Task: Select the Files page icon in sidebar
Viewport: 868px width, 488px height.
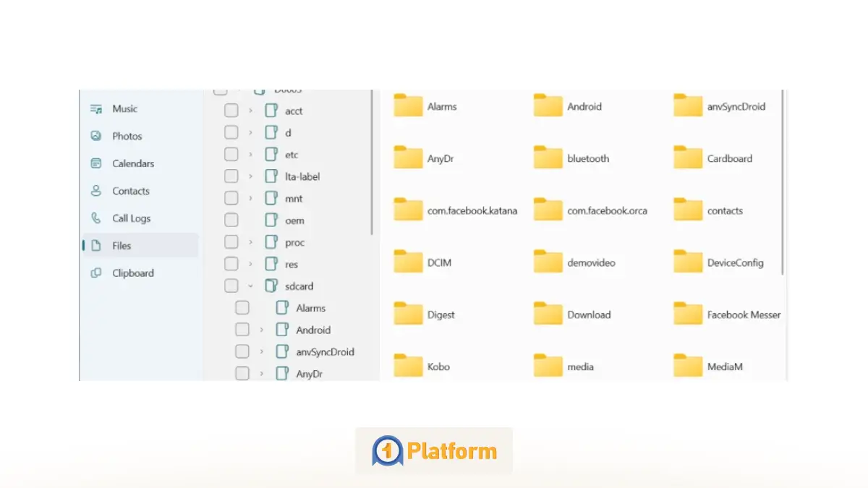Action: (x=97, y=246)
